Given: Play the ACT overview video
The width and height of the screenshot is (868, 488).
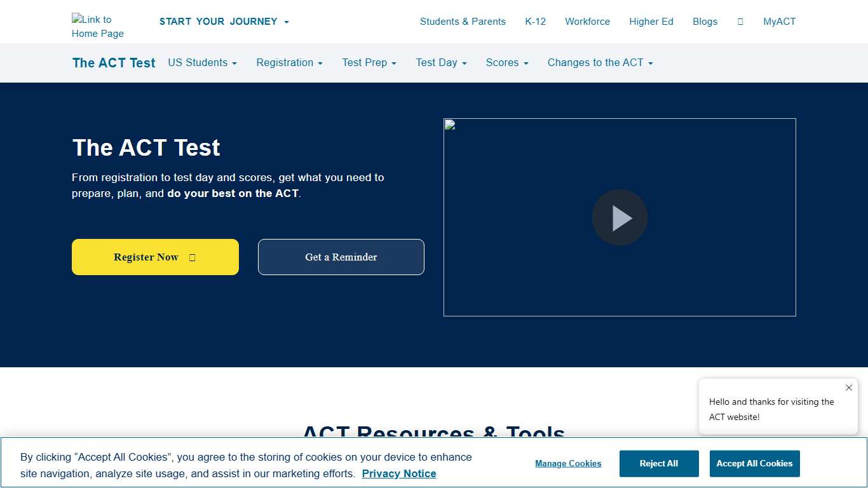Looking at the screenshot, I should coord(620,217).
